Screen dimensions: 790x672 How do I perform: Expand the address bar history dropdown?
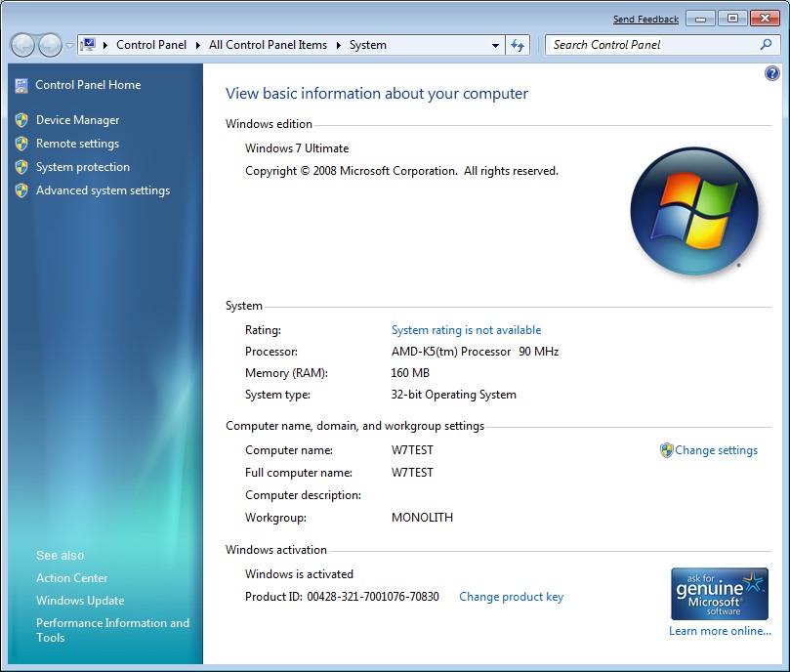pos(496,45)
